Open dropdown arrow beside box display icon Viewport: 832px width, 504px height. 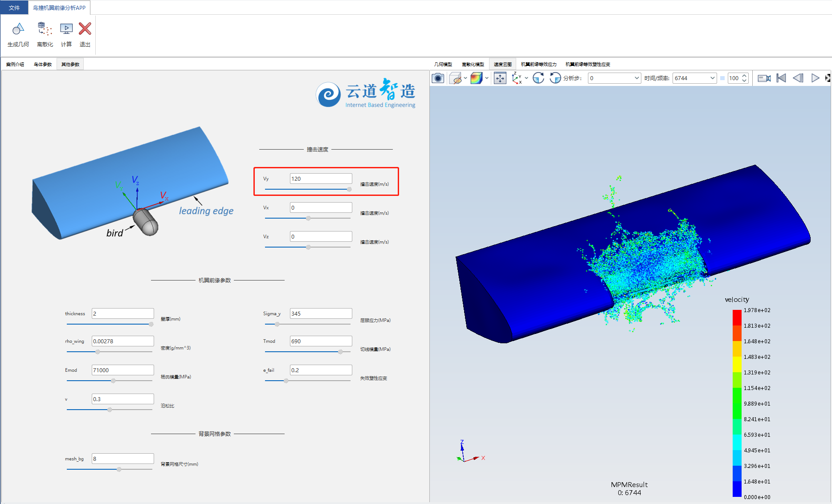click(x=465, y=78)
